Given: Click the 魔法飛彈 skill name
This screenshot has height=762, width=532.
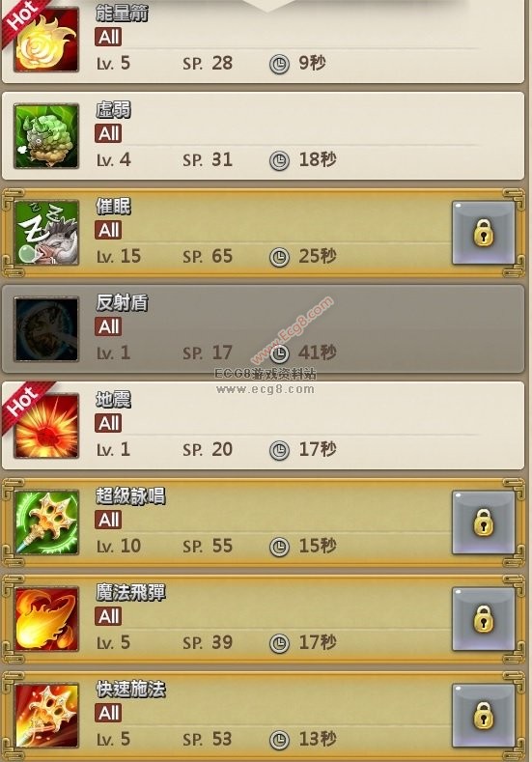Looking at the screenshot, I should (x=130, y=592).
